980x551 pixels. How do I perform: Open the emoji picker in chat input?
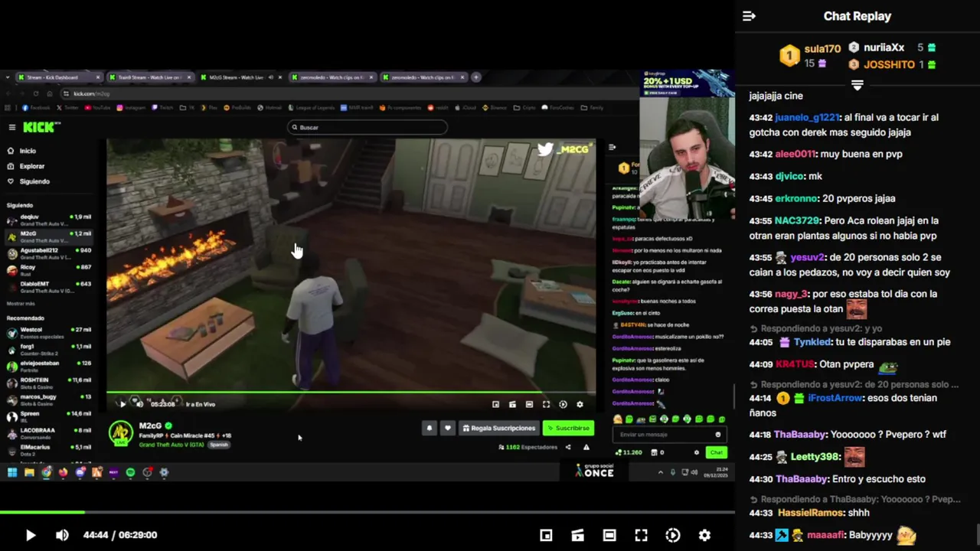(x=717, y=435)
